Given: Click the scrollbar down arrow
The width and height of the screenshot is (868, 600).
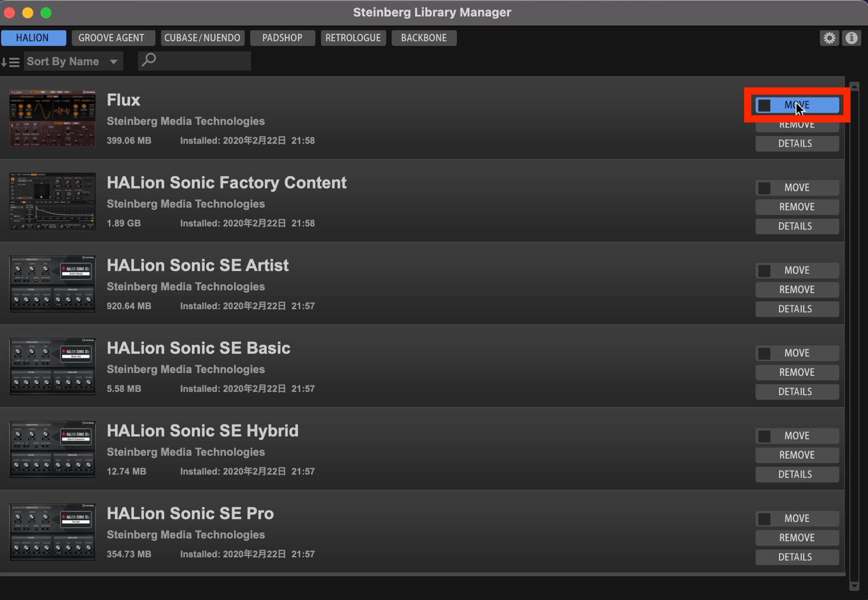Looking at the screenshot, I should [855, 586].
